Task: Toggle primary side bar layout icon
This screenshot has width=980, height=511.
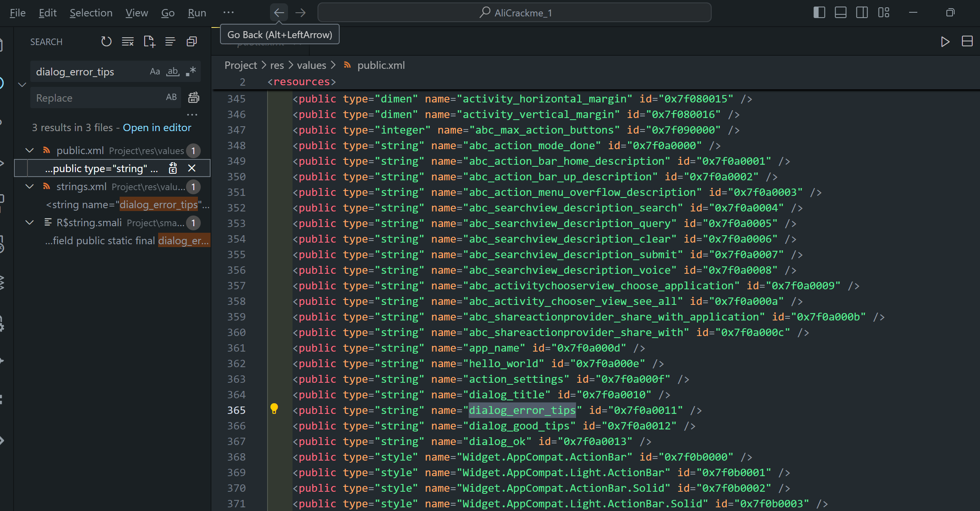Action: pos(819,13)
